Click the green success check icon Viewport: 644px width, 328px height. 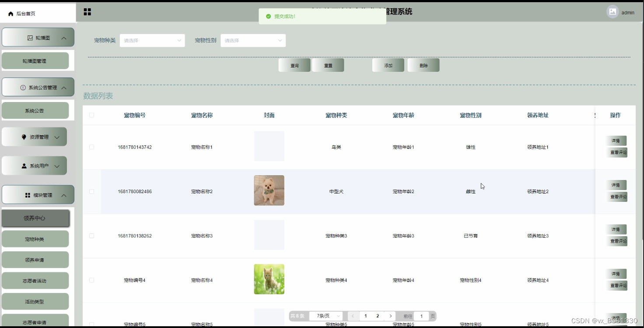point(268,16)
